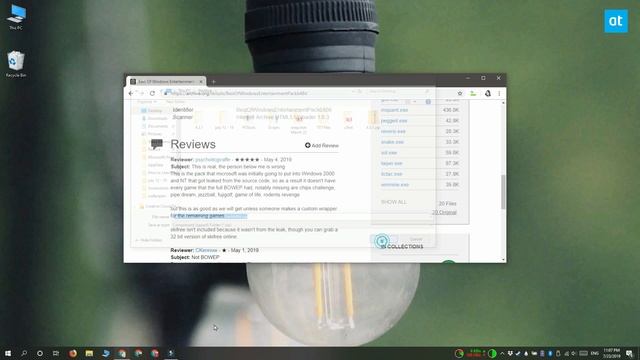Launch Firefox from the taskbar
The width and height of the screenshot is (640, 360).
[73, 353]
